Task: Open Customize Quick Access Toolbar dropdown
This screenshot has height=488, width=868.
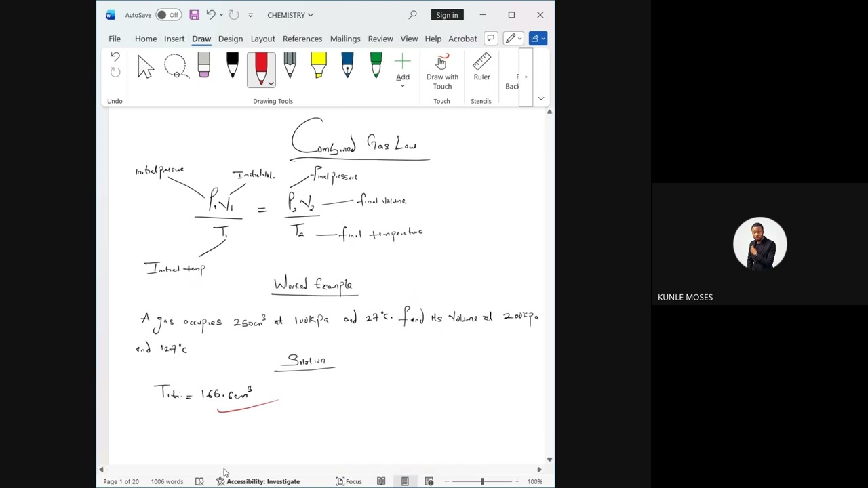Action: click(x=250, y=15)
